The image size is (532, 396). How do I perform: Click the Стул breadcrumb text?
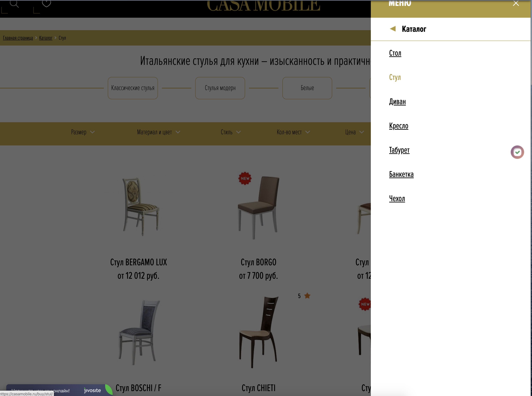[x=62, y=38]
